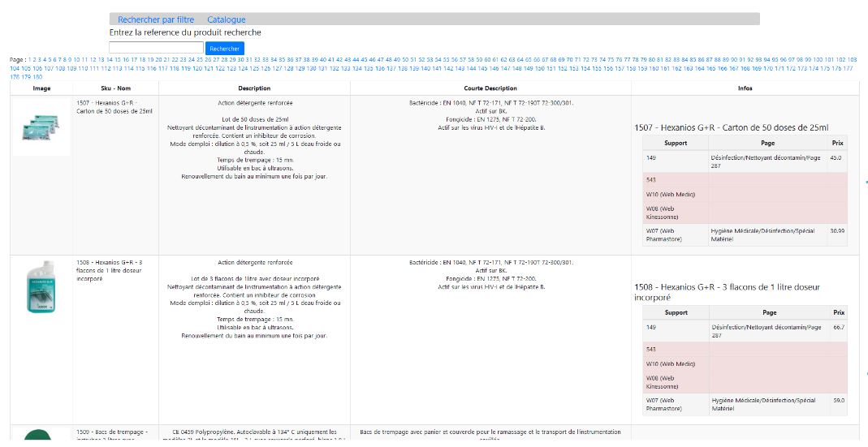Click the Courte Description column header
The image size is (868, 447).
point(490,88)
